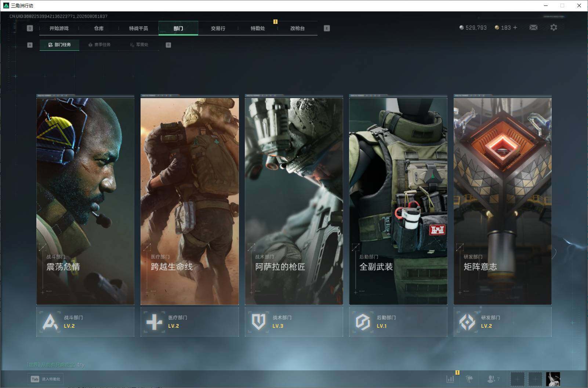Screen dimensions: 588x388
Task: Click the expand icon on 全副武装 card
Action: [x=355, y=247]
